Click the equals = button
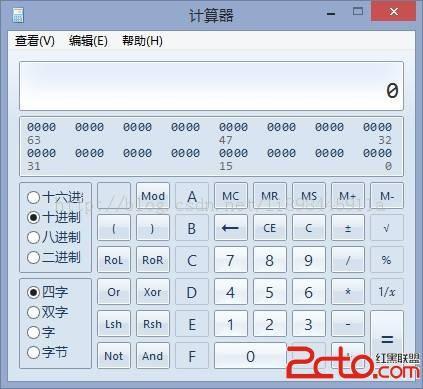 [387, 340]
